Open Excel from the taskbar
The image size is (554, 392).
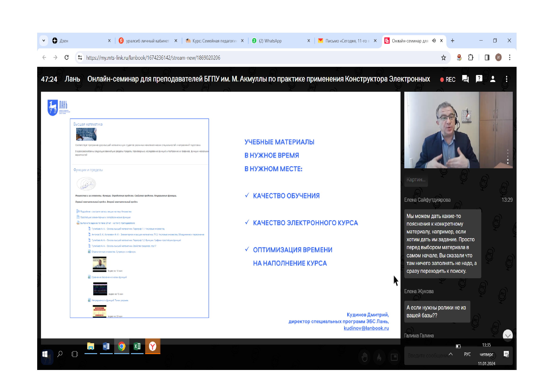point(137,347)
